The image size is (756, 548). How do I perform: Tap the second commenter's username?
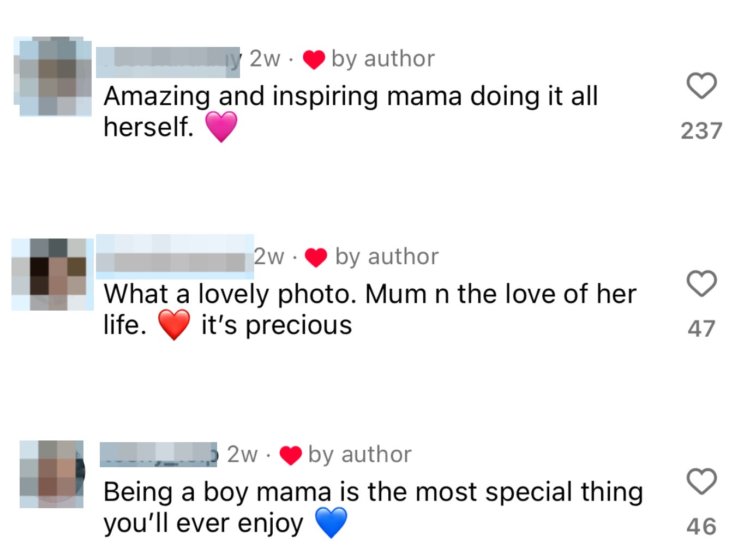pyautogui.click(x=175, y=258)
